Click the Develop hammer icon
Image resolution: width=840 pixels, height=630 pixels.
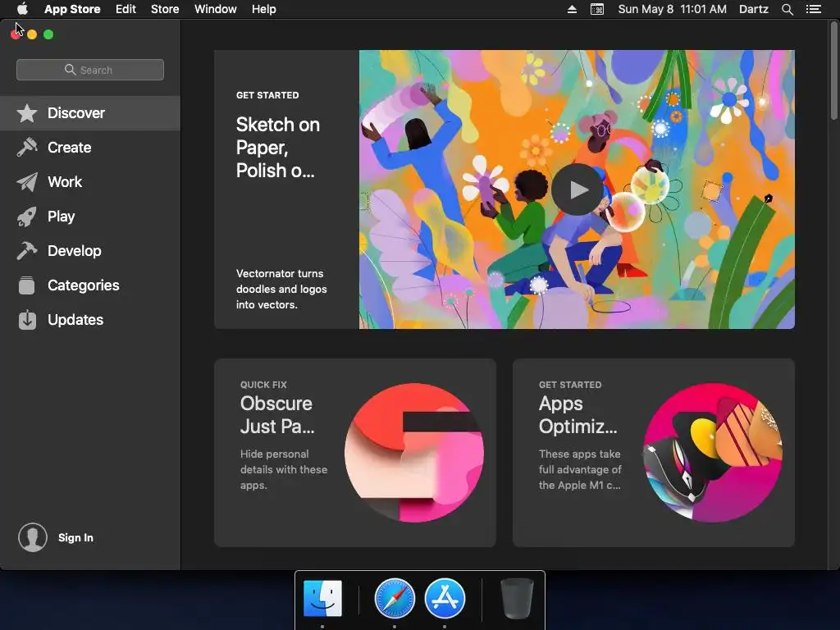tap(27, 251)
